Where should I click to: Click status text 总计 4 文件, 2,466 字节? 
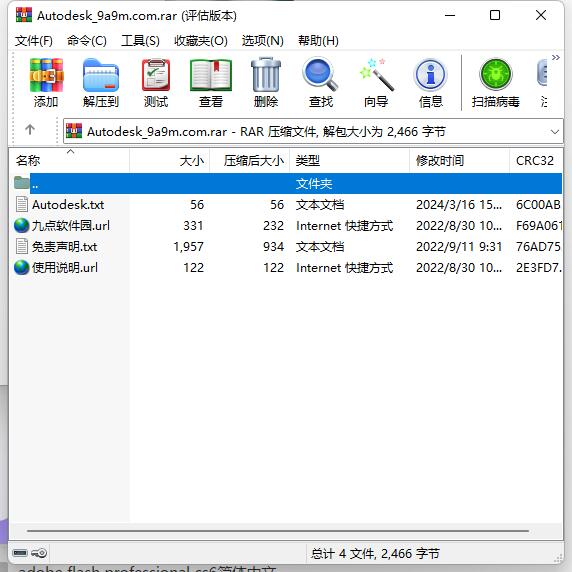(375, 554)
